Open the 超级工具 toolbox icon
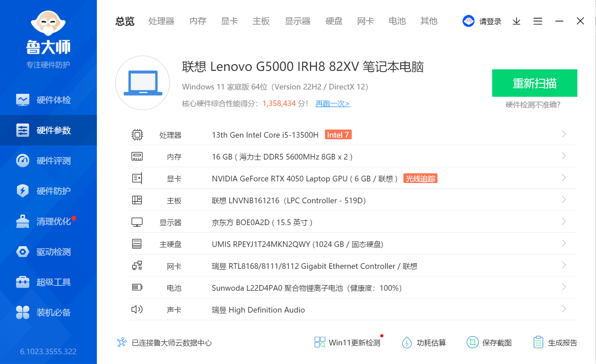596x364 pixels. click(x=23, y=282)
